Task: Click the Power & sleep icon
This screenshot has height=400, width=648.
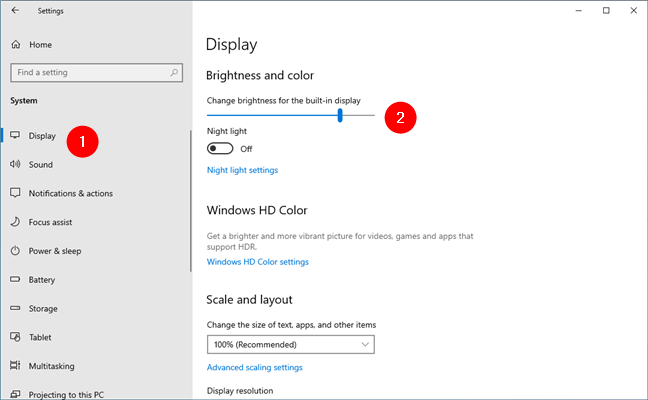Action: tap(15, 251)
